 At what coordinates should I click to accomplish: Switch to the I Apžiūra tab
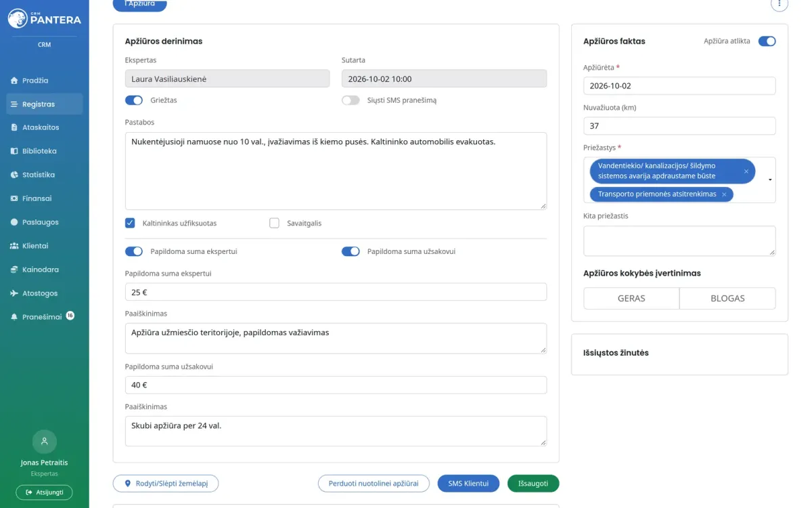coord(139,5)
